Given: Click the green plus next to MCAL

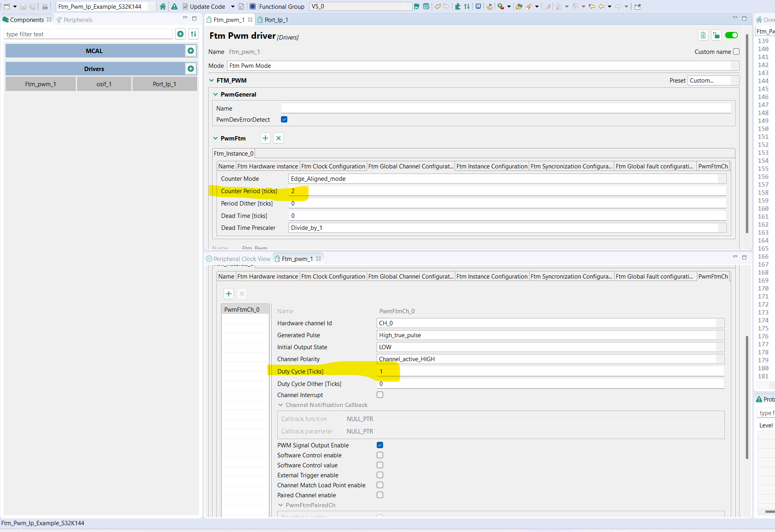Looking at the screenshot, I should tap(191, 51).
